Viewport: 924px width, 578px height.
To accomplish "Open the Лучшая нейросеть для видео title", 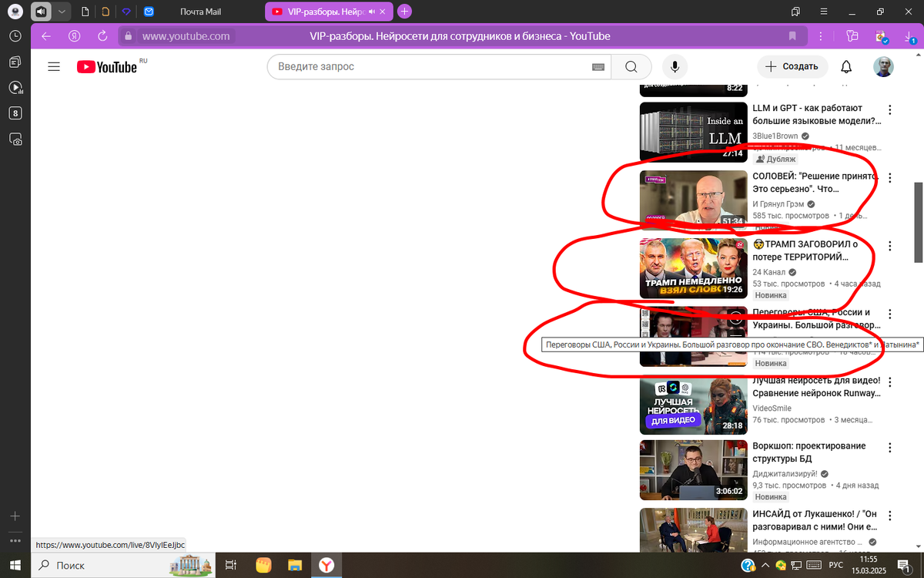I will coord(816,387).
